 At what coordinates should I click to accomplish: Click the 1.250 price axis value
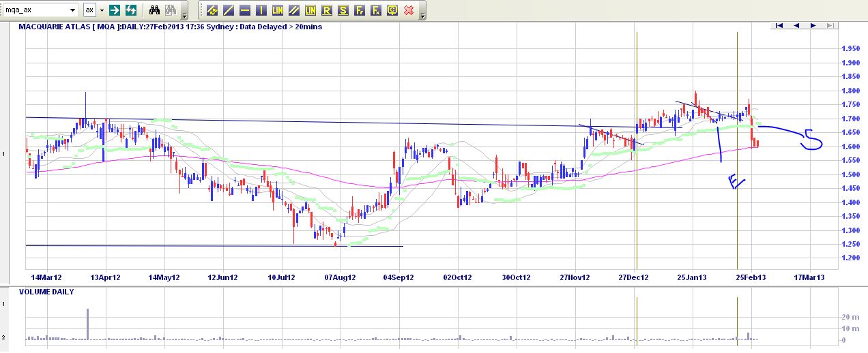850,244
